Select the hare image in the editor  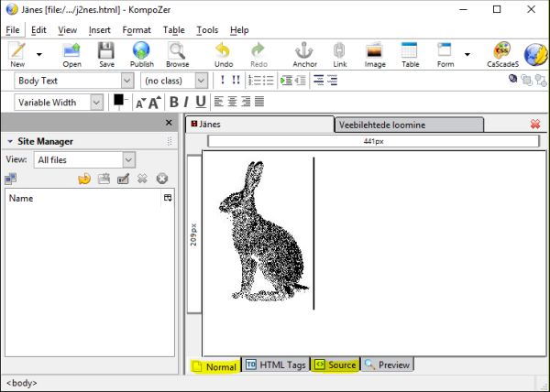pos(265,232)
